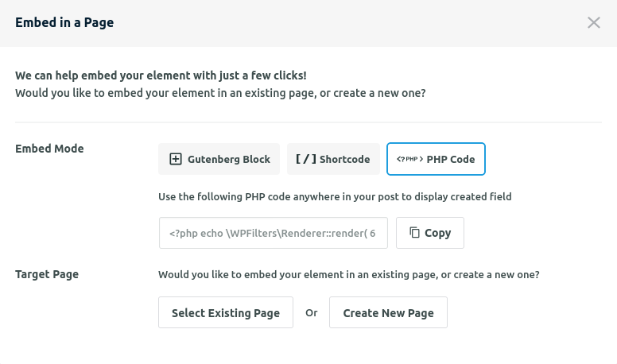
Task: Click the Embed in a Page title
Action: pyautogui.click(x=64, y=22)
